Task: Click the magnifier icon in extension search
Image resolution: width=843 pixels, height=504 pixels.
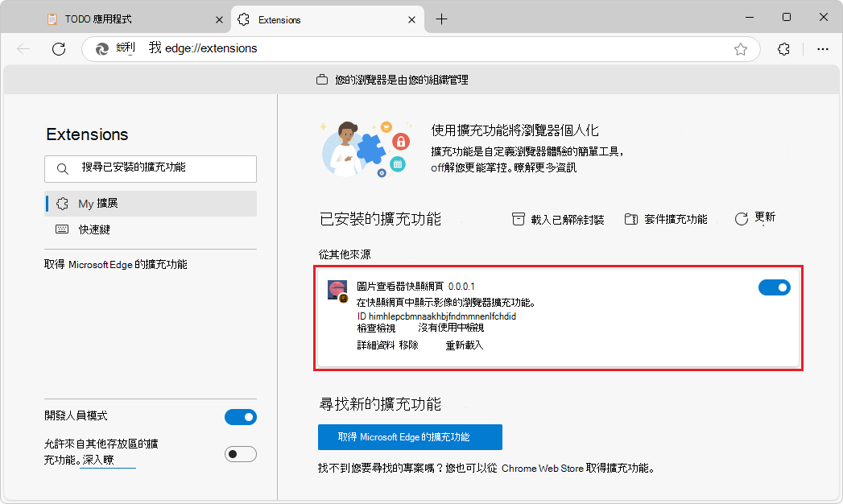Action: coord(62,169)
